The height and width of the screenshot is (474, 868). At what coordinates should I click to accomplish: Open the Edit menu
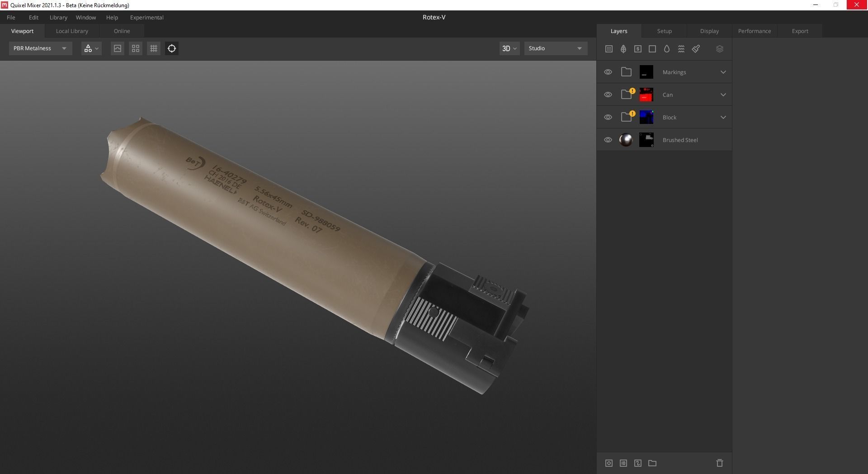coord(34,17)
